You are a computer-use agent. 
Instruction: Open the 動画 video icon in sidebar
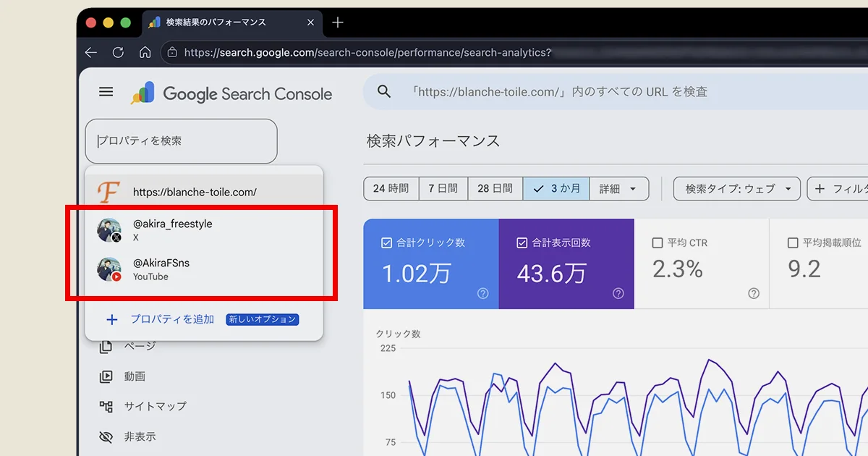pyautogui.click(x=106, y=376)
